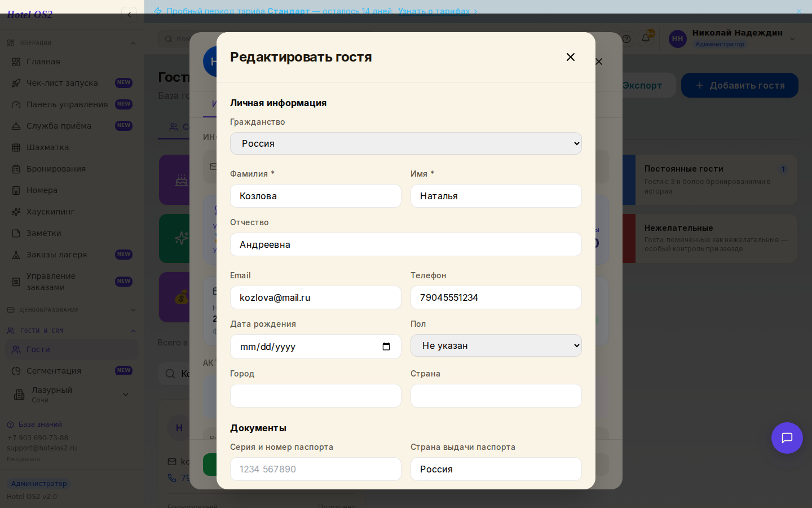Open Бронирования in sidebar
The image size is (812, 508).
pyautogui.click(x=72, y=169)
